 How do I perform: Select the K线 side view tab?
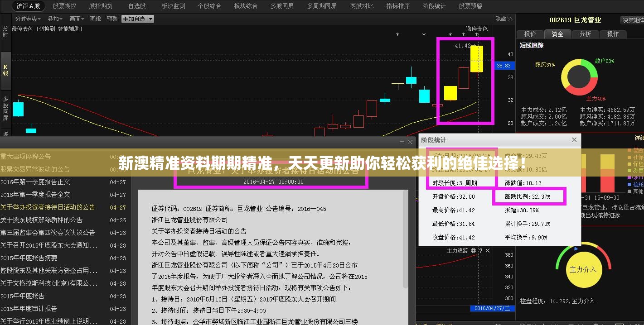coord(5,70)
